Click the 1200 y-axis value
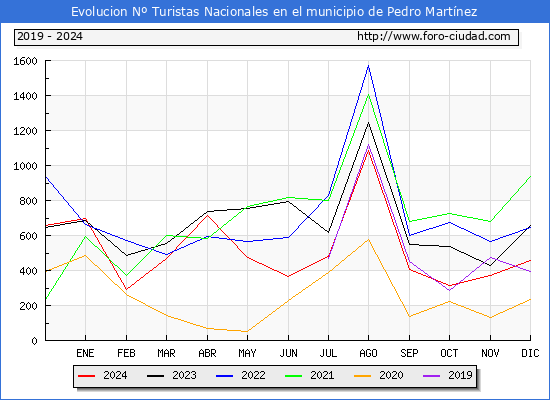Screen dimensions: 550x400 (x=25, y=131)
